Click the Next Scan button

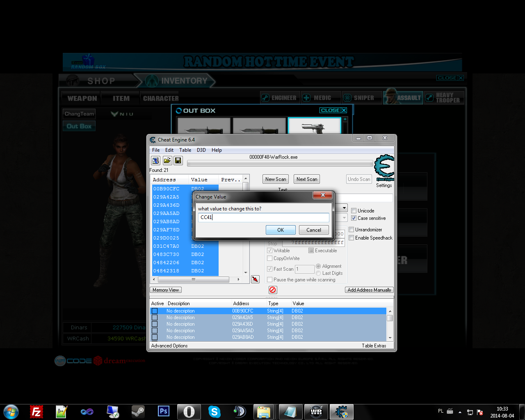click(x=307, y=179)
